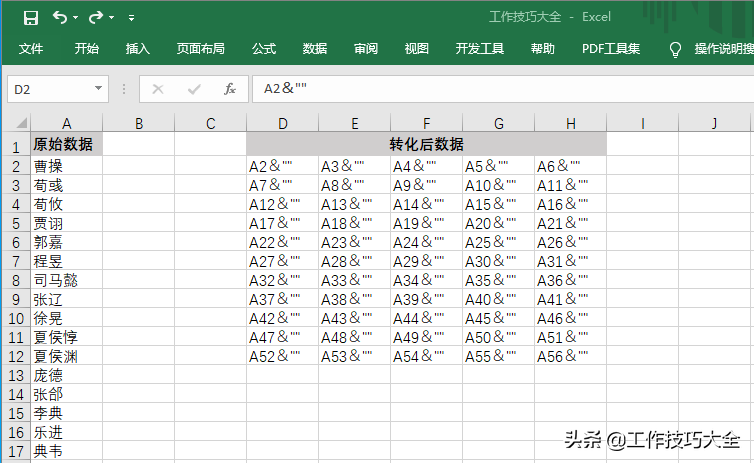
Task: Select cell with text A33&""
Action: (354, 280)
